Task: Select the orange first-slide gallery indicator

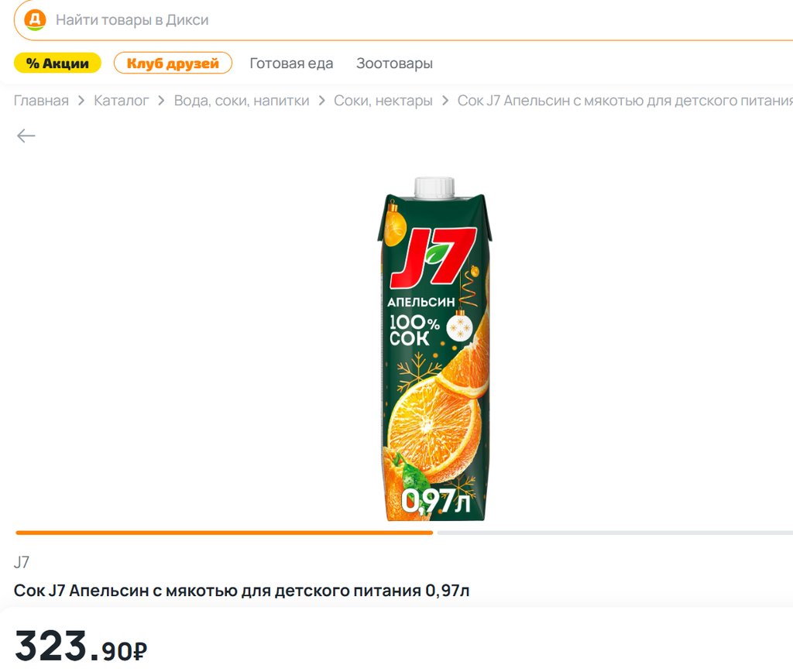Action: (x=224, y=533)
